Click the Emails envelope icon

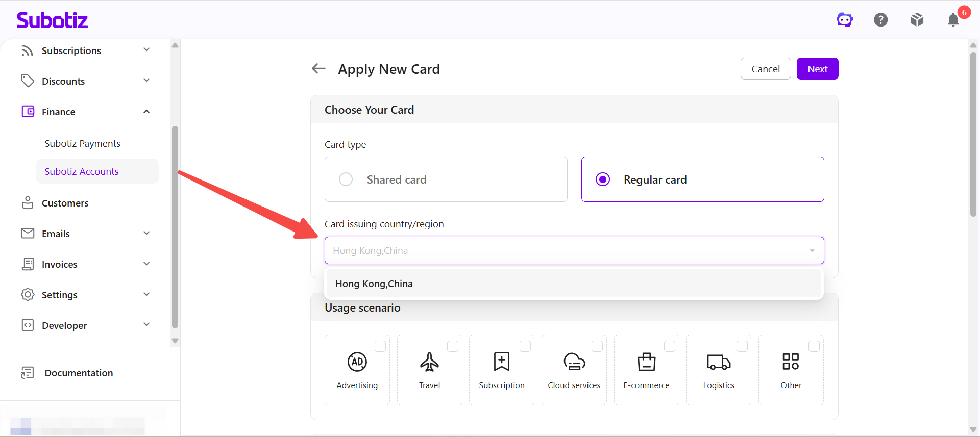(28, 234)
